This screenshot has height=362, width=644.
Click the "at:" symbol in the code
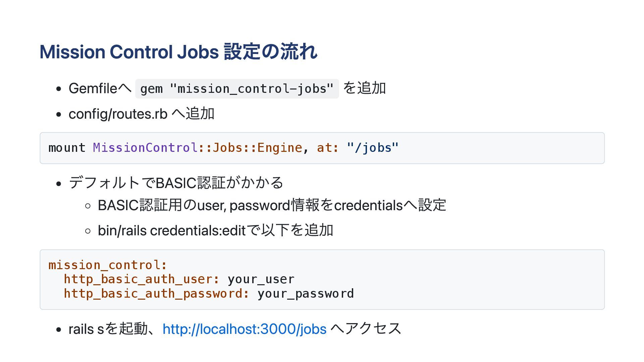coord(328,148)
